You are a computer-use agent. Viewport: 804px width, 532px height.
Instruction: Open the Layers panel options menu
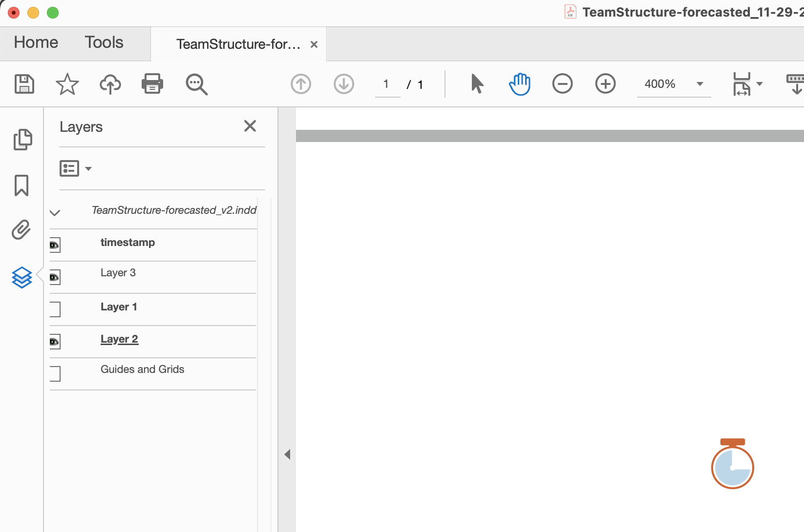click(x=76, y=168)
